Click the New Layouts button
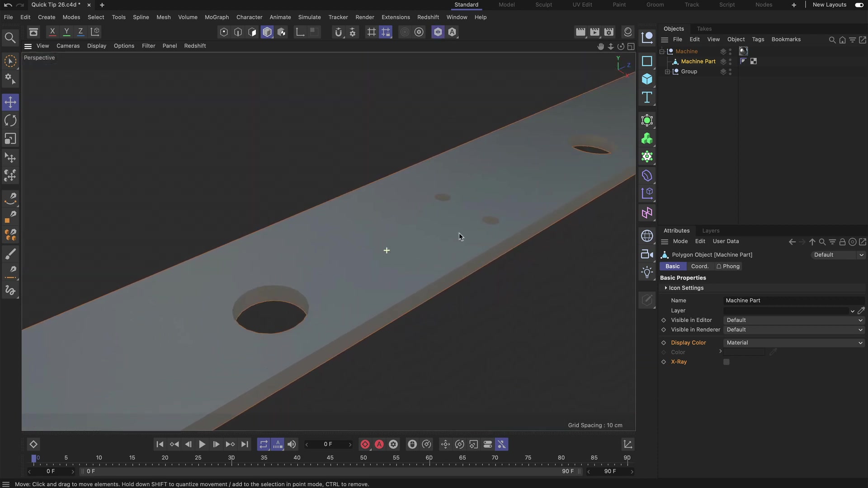Image resolution: width=868 pixels, height=488 pixels. [x=829, y=5]
